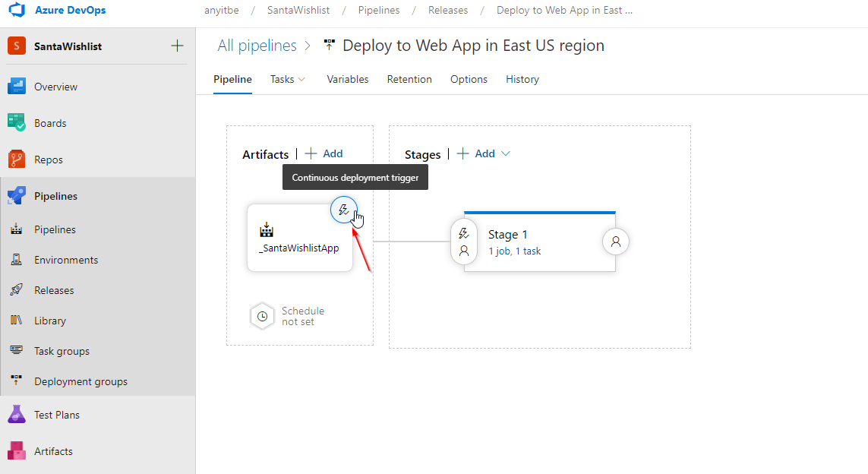Expand the Stages Add dropdown chevron
The width and height of the screenshot is (868, 474).
[506, 153]
